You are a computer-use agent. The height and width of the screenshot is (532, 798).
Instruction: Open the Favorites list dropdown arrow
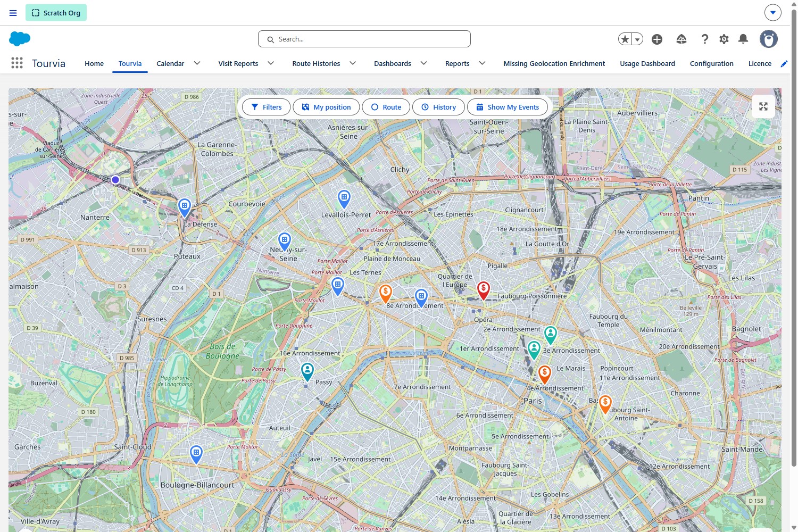pyautogui.click(x=637, y=39)
